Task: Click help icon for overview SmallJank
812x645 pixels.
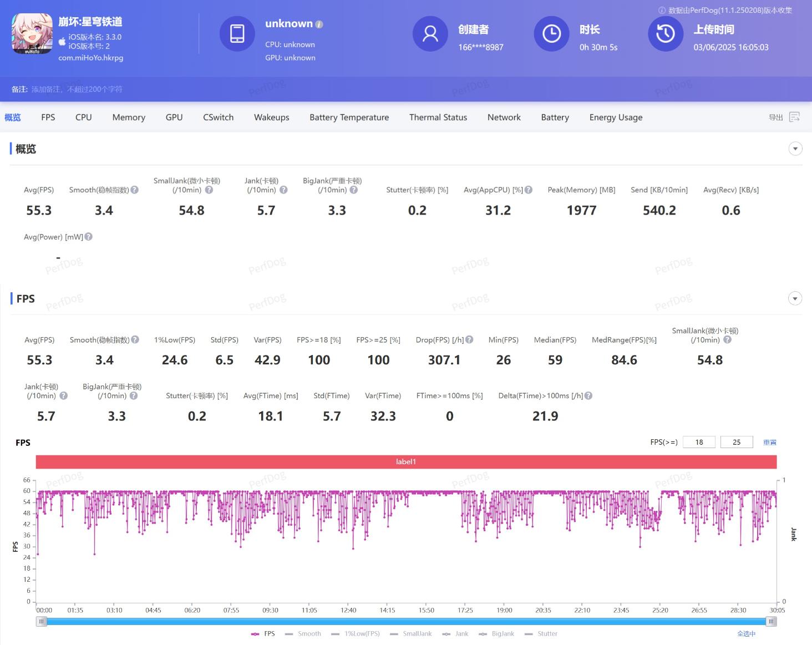Action: [209, 190]
